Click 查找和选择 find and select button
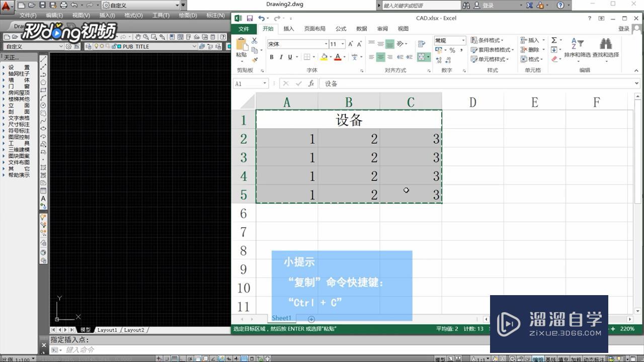The width and height of the screenshot is (644, 362). (606, 49)
